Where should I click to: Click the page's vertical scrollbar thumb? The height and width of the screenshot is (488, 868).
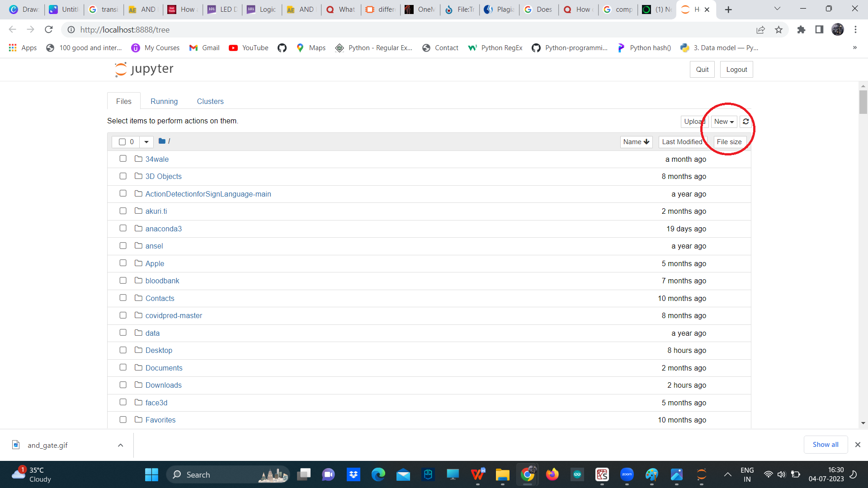coord(863,102)
